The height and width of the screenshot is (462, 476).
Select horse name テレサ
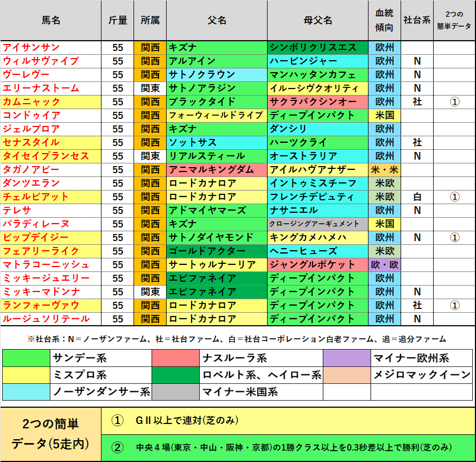click(x=50, y=210)
